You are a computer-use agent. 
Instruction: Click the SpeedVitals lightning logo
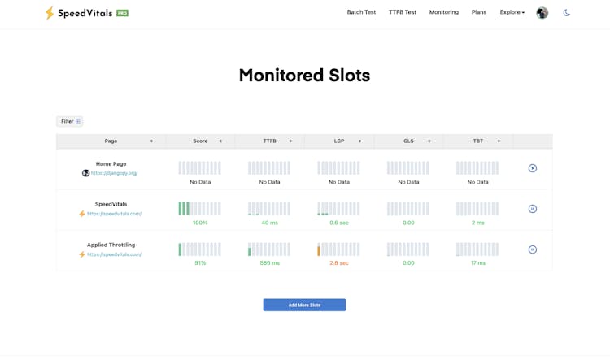click(x=50, y=13)
